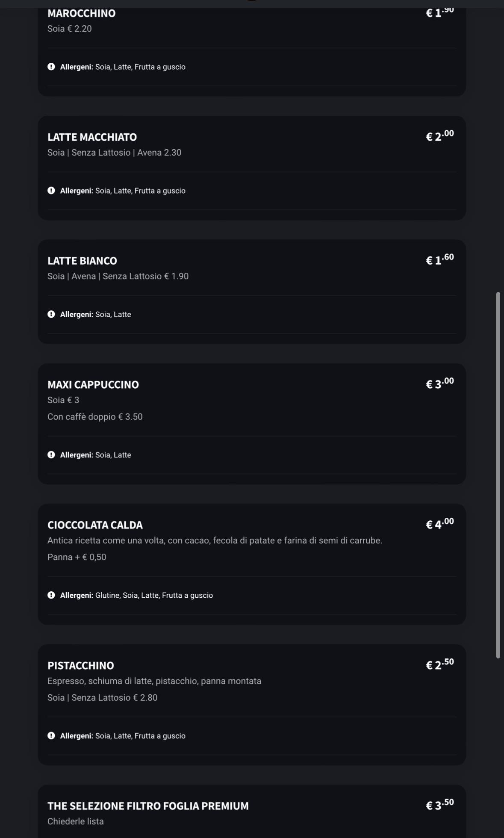The image size is (504, 838).
Task: Click the Pistacchino ingredients description line
Action: (x=154, y=681)
